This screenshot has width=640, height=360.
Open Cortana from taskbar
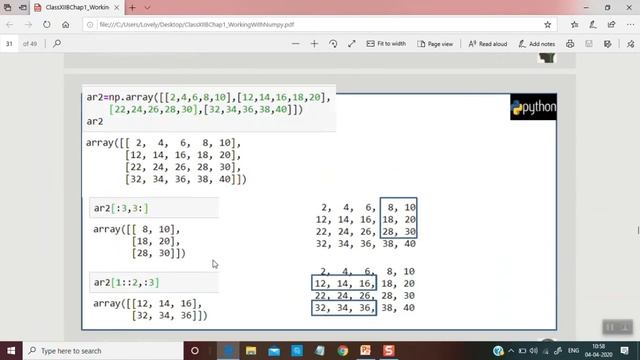195,351
